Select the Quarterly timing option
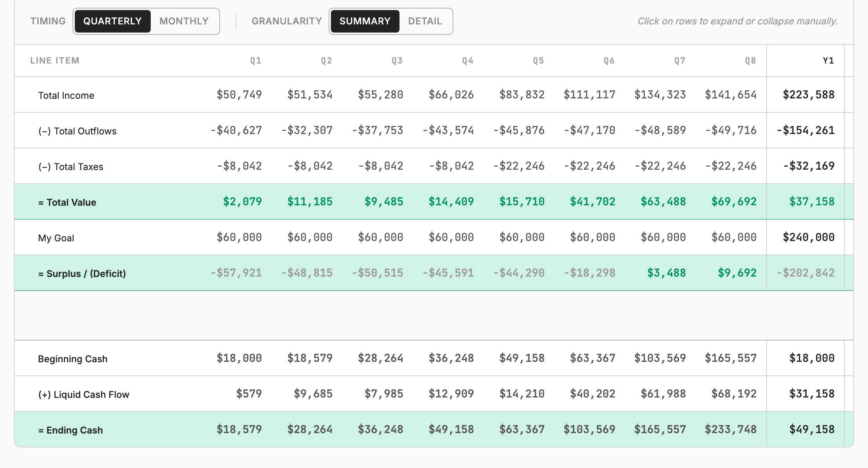This screenshot has width=868, height=468. coord(112,21)
